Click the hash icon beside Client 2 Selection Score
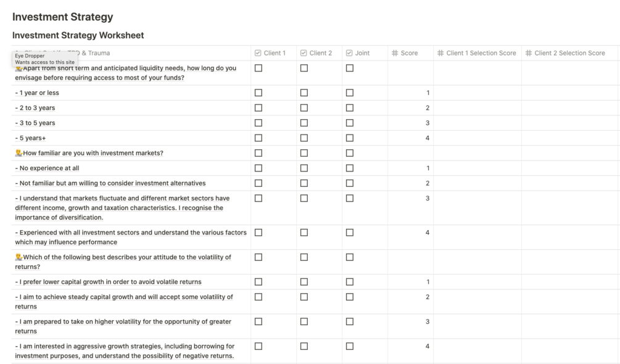 click(529, 53)
